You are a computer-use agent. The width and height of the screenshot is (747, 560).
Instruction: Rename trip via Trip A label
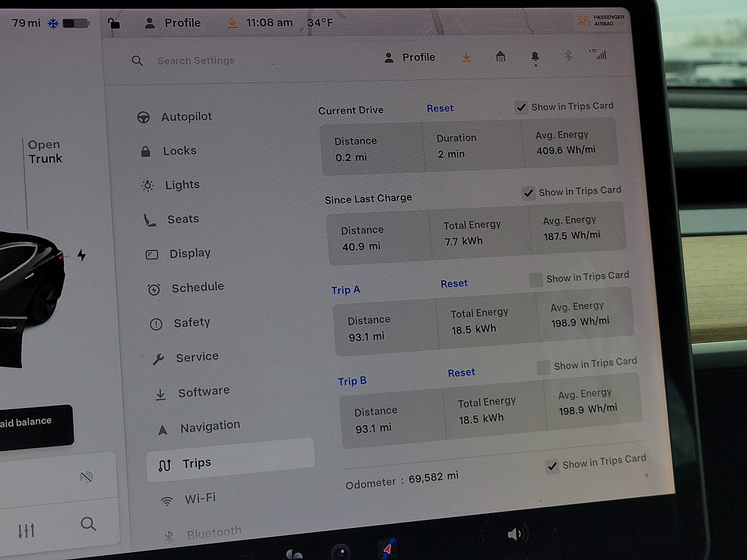[346, 290]
